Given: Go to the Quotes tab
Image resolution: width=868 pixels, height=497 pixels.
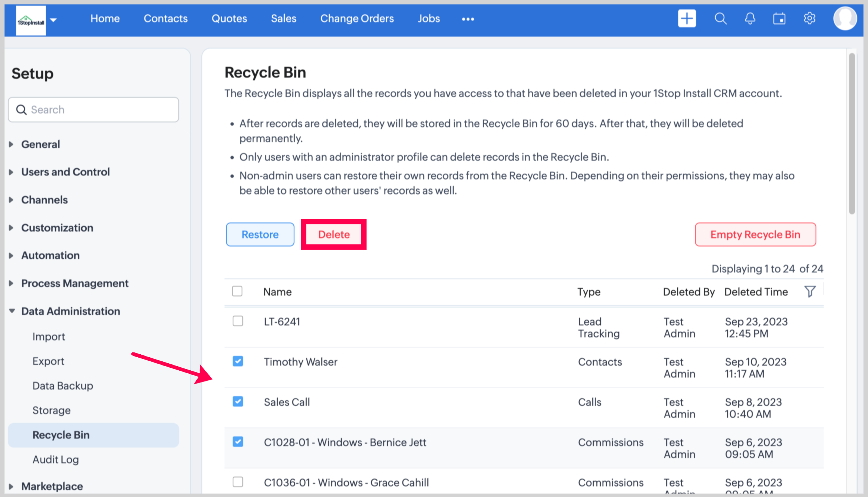Looking at the screenshot, I should [x=229, y=19].
